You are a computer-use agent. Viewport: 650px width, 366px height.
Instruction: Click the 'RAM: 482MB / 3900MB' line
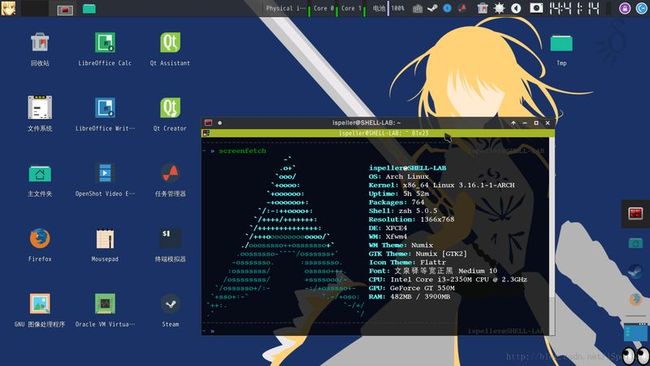click(409, 297)
